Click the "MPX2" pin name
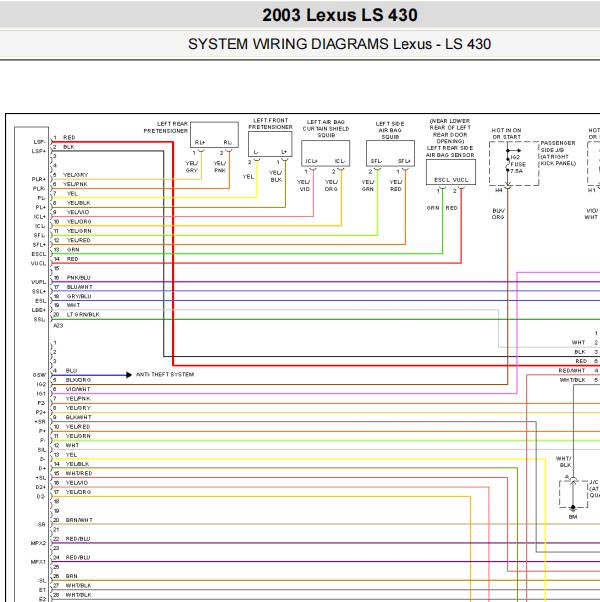This screenshot has height=602, width=600. point(38,543)
